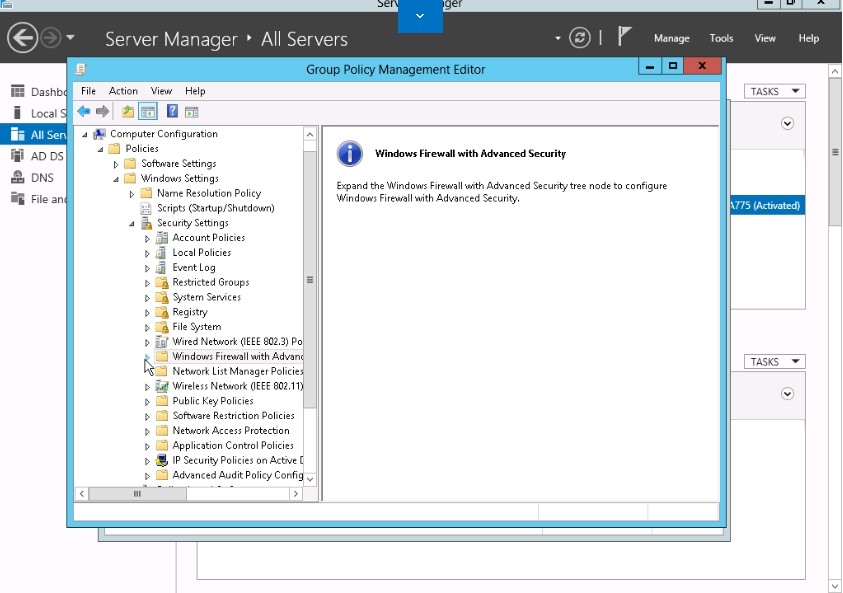Click Server Manager back navigation button

23,38
